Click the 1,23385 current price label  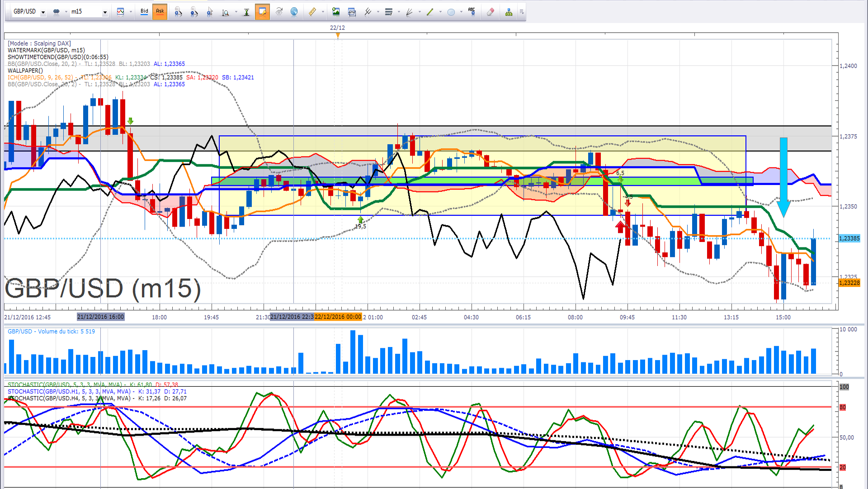849,238
